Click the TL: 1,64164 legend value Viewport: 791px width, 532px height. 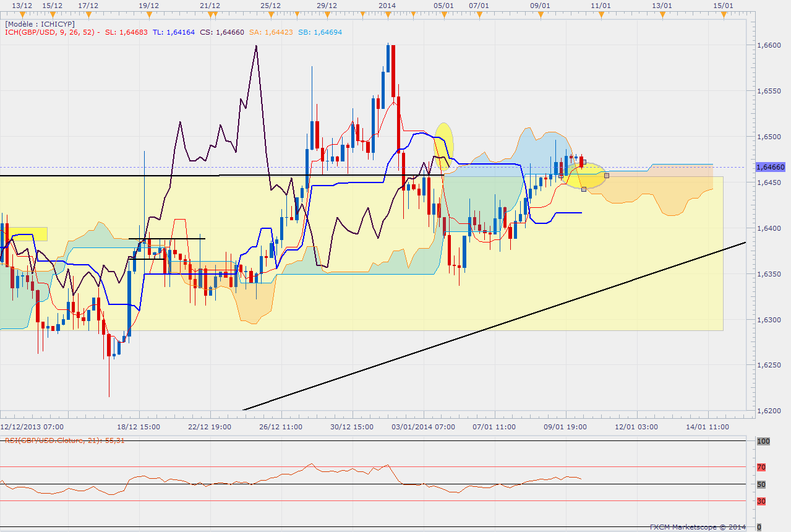pos(173,32)
